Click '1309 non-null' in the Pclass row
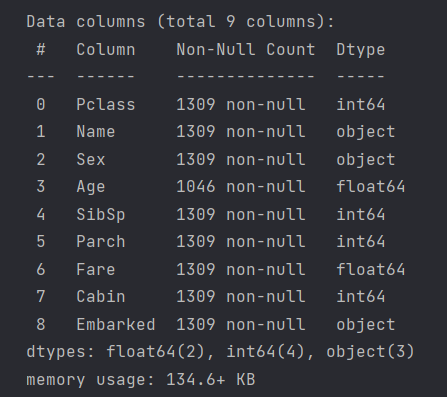Image resolution: width=447 pixels, height=397 pixels. tap(241, 105)
